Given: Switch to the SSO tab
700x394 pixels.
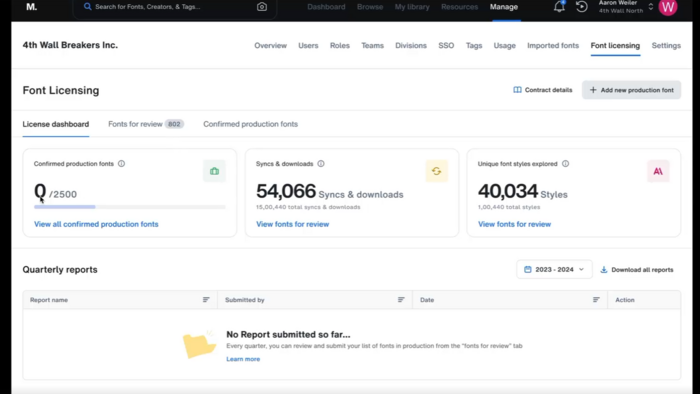Looking at the screenshot, I should 446,46.
